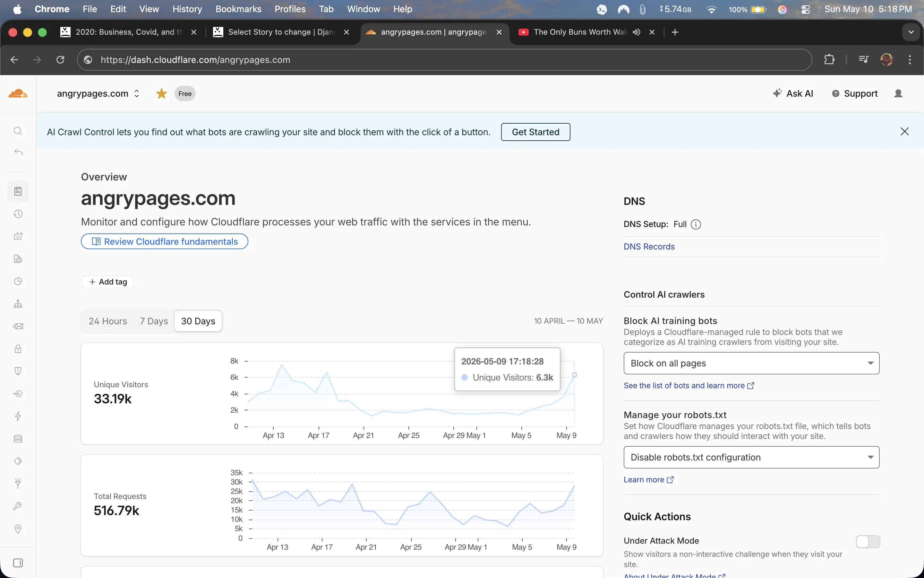
Task: Click the Free plan badge
Action: 185,94
